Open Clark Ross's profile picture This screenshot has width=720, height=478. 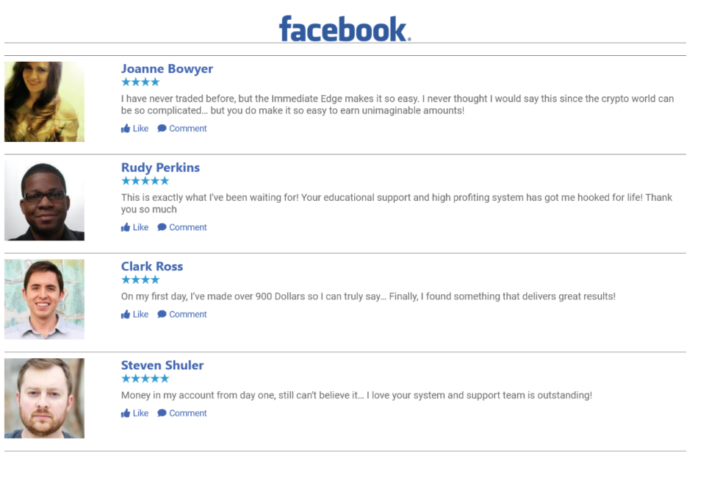[x=44, y=300]
